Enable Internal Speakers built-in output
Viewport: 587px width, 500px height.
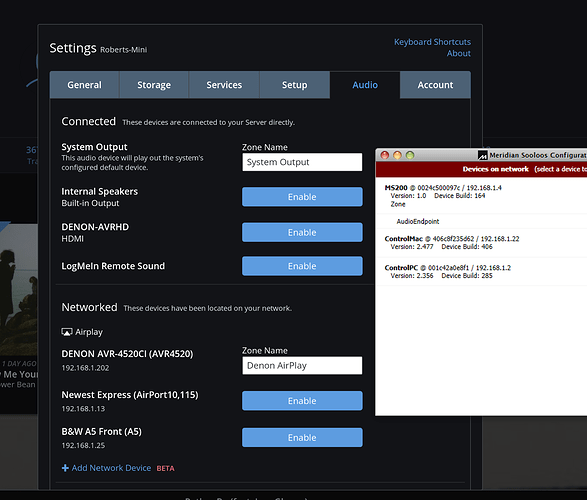[x=302, y=197]
